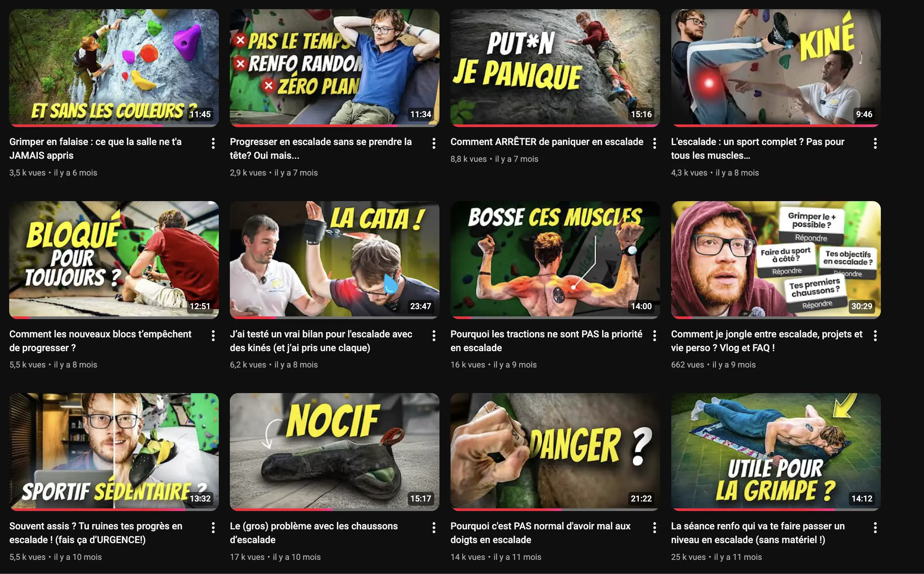This screenshot has width=924, height=574.
Task: Open the 'Comment ARRÊTER de paniquer en escalade' title link
Action: [547, 142]
